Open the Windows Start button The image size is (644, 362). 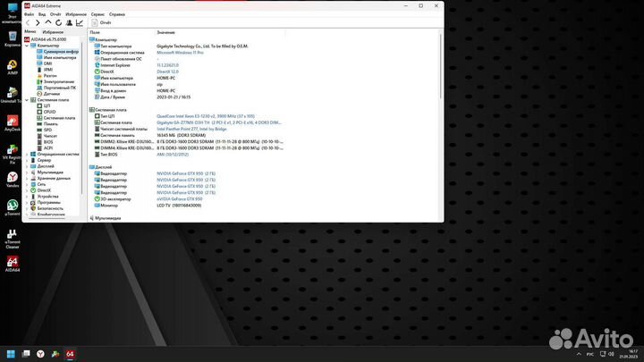13,354
